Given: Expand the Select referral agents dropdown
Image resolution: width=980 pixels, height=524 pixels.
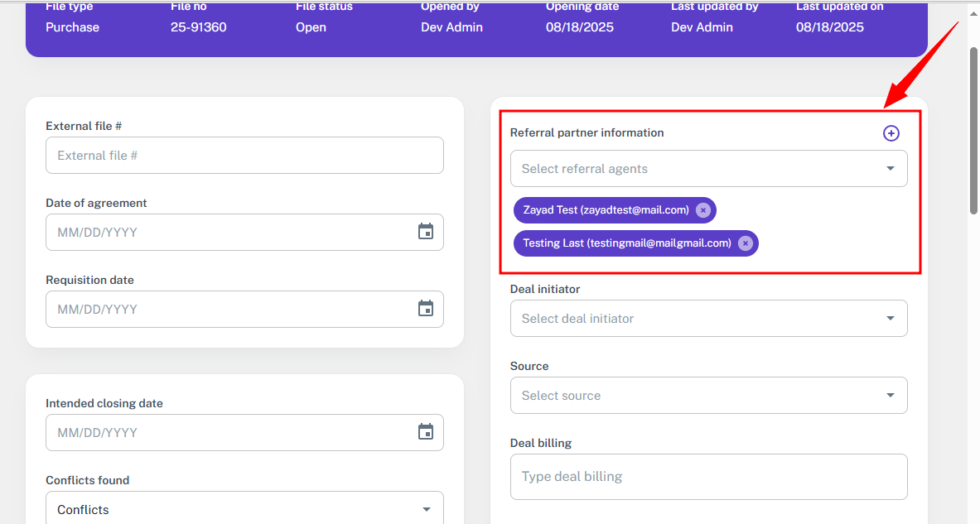Looking at the screenshot, I should pos(890,169).
